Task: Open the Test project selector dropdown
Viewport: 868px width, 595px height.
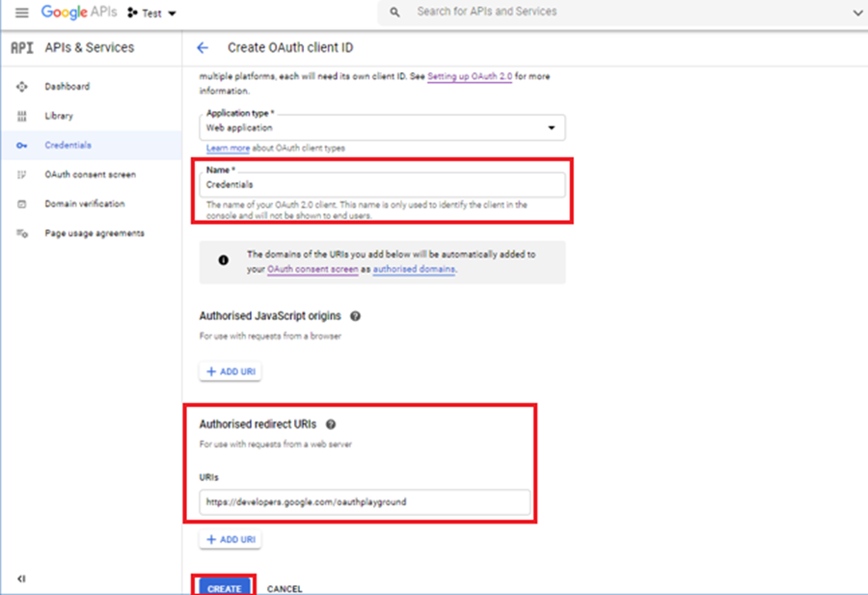Action: pos(152,14)
